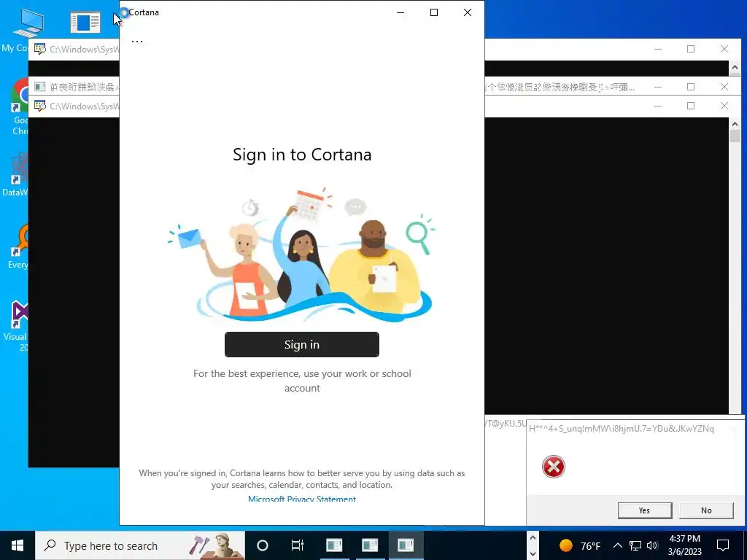Image resolution: width=747 pixels, height=560 pixels.
Task: Select the Everything desktop shortcut
Action: coord(18,246)
